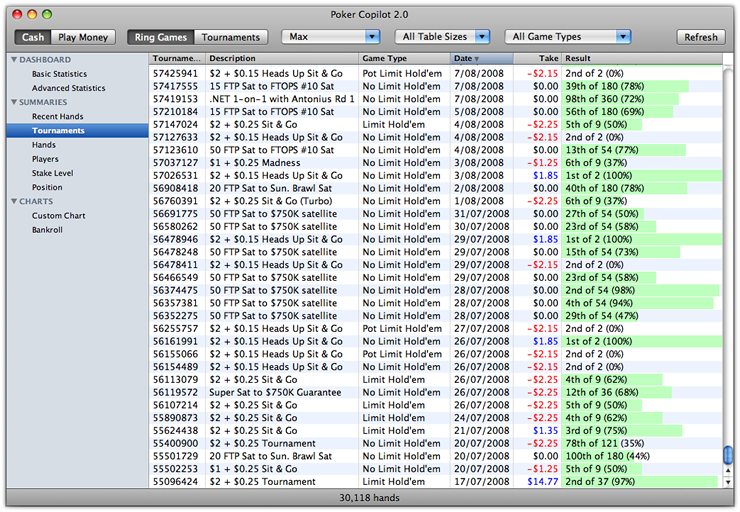The height and width of the screenshot is (512, 740).
Task: Open Bankroll chart in sidebar
Action: 47,230
